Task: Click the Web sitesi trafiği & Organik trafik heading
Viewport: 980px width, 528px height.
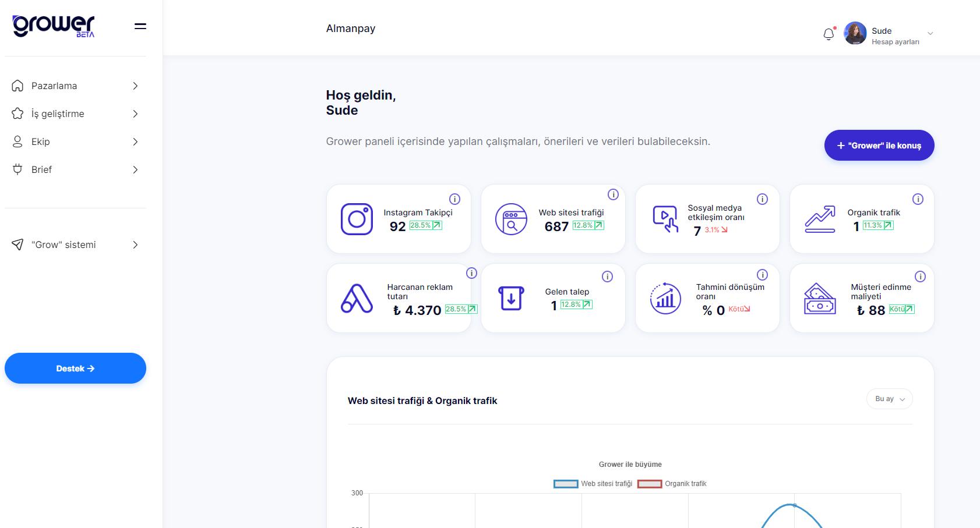Action: (422, 401)
